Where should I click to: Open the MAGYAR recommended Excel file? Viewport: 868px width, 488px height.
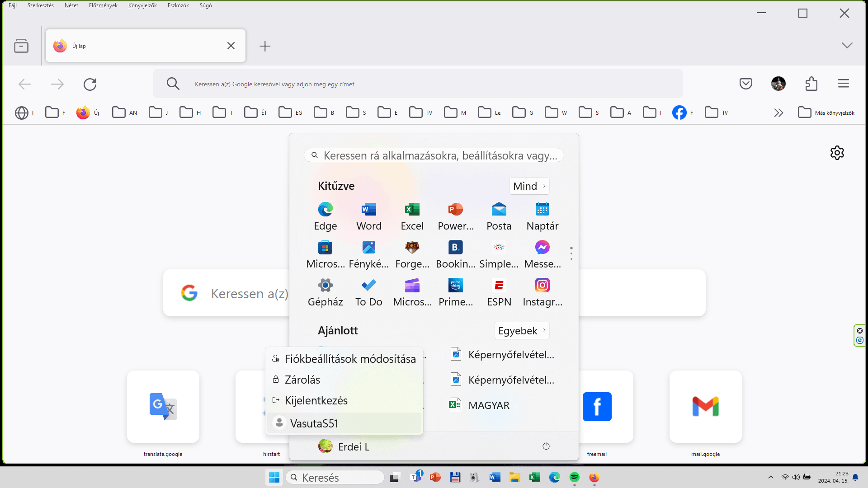pos(488,405)
